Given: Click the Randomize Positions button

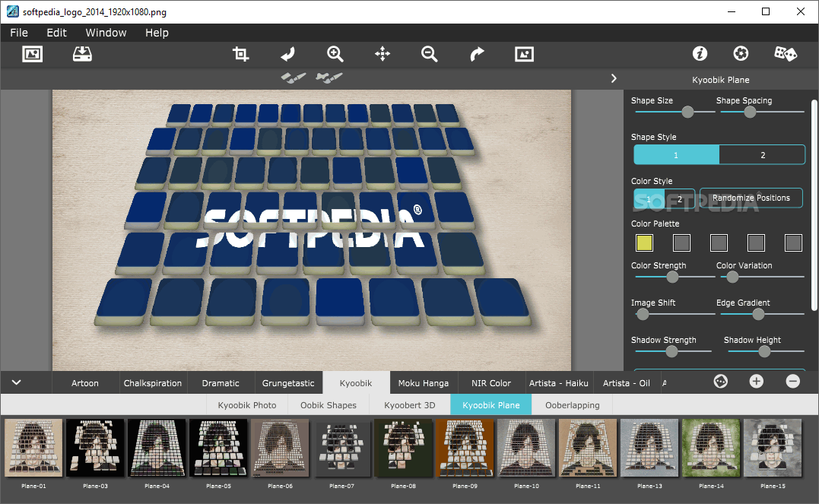Looking at the screenshot, I should point(751,198).
